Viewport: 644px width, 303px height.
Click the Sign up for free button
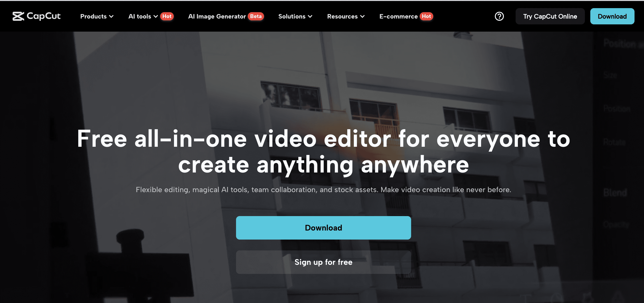(x=324, y=262)
